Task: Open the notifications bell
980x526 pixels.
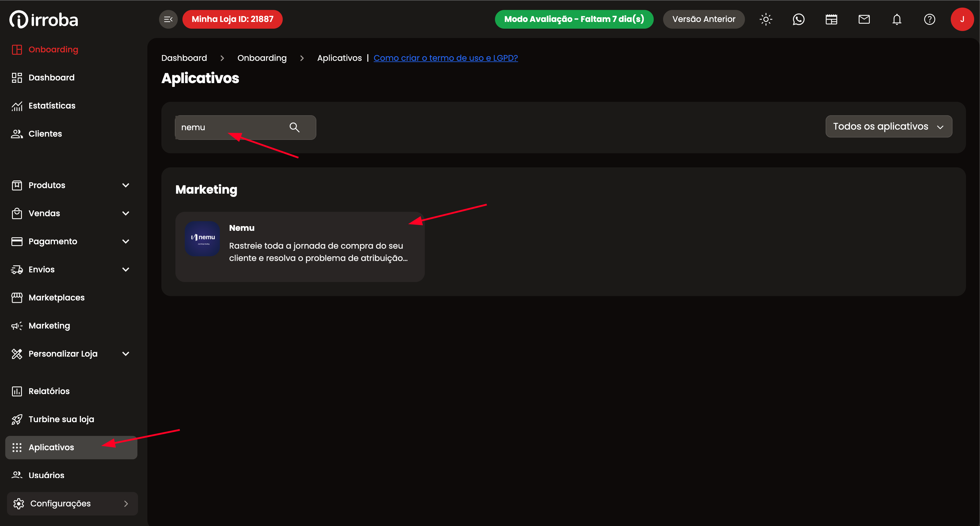Action: (897, 19)
